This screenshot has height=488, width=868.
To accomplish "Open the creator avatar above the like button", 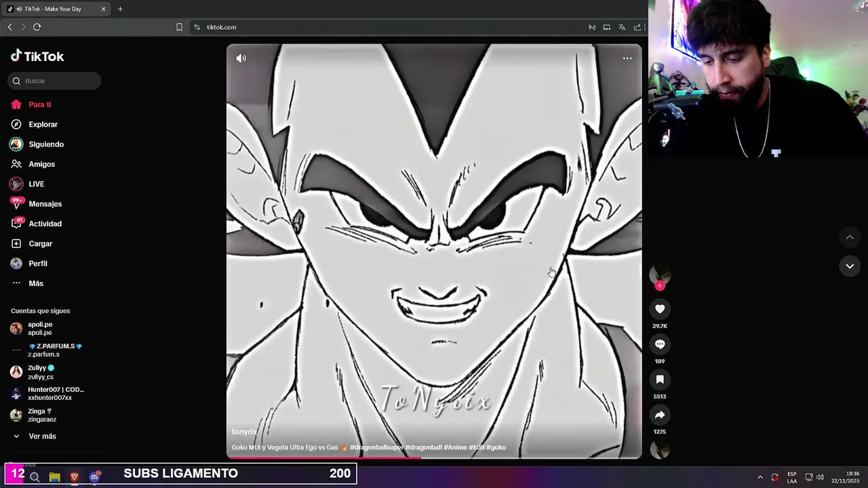I will click(660, 274).
